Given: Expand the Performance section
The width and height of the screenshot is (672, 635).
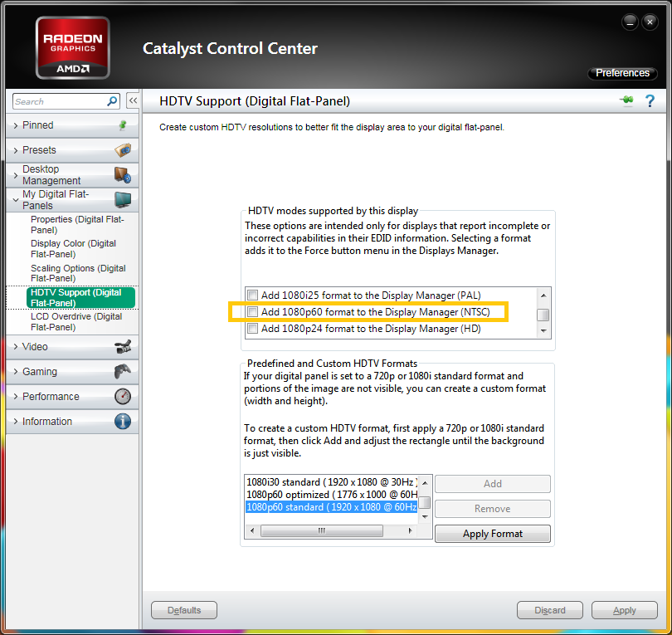Looking at the screenshot, I should point(16,396).
